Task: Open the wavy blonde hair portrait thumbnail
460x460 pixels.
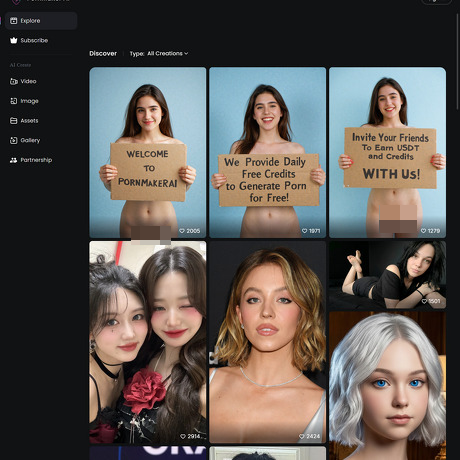Action: click(268, 342)
